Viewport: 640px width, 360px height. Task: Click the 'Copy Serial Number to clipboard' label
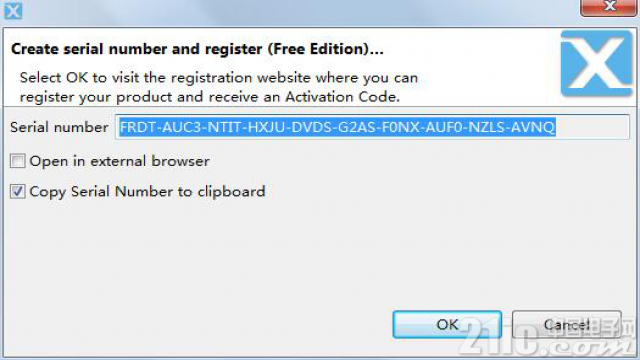click(147, 192)
